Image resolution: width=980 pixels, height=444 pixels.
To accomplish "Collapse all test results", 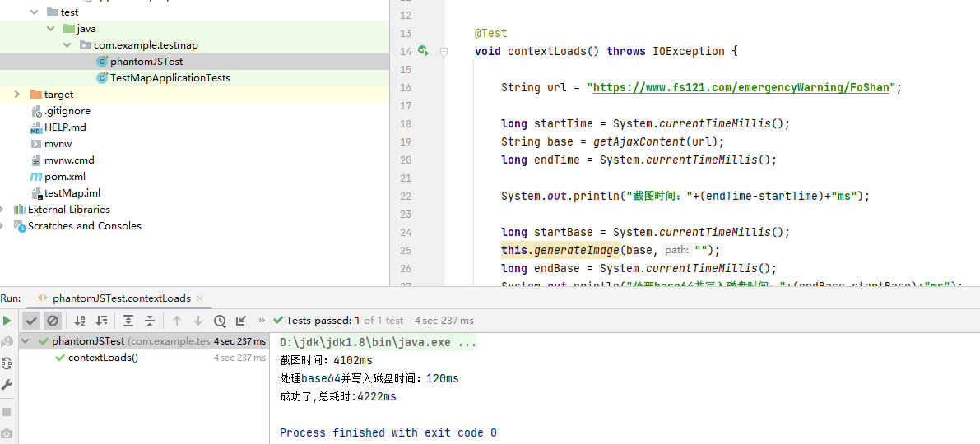I will (150, 321).
